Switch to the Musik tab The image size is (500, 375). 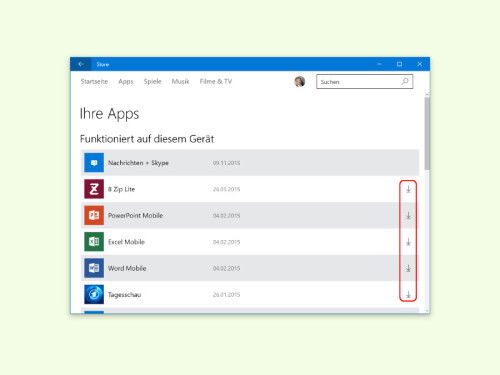pos(180,81)
